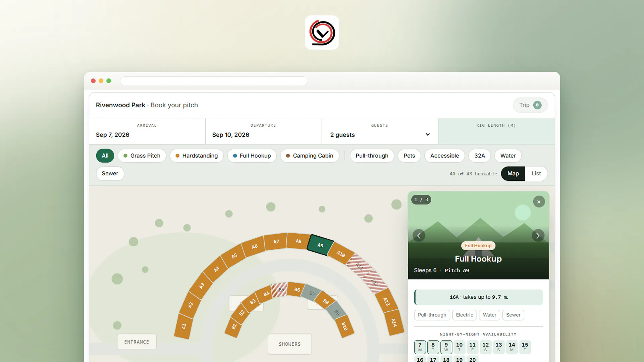Toggle the Pets filter
Image resolution: width=644 pixels, height=362 pixels.
pos(409,156)
